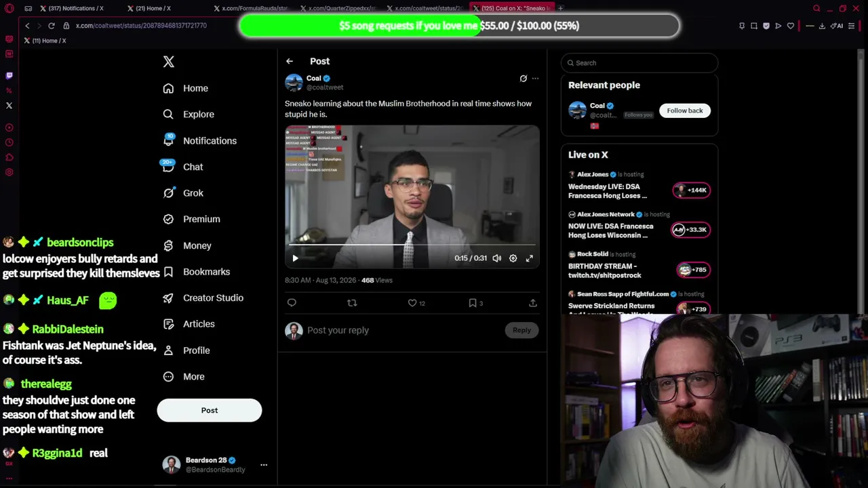The width and height of the screenshot is (868, 488).
Task: Open Sean Ross Sapp Swerve Strickland broadcast
Action: pos(639,302)
